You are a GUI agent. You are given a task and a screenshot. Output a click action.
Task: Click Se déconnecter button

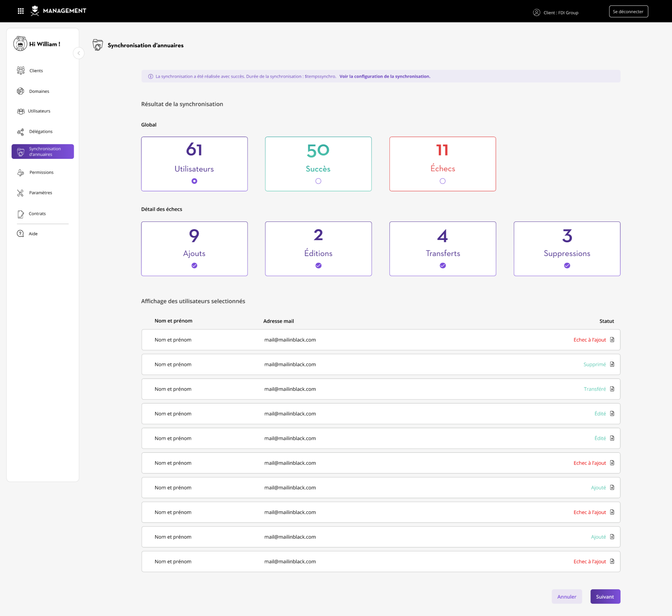628,11
